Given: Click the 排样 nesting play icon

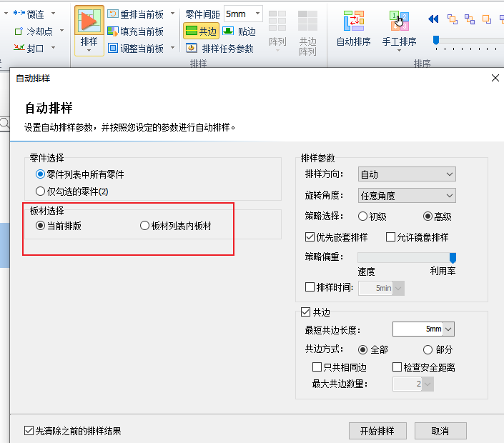Looking at the screenshot, I should pos(89,21).
